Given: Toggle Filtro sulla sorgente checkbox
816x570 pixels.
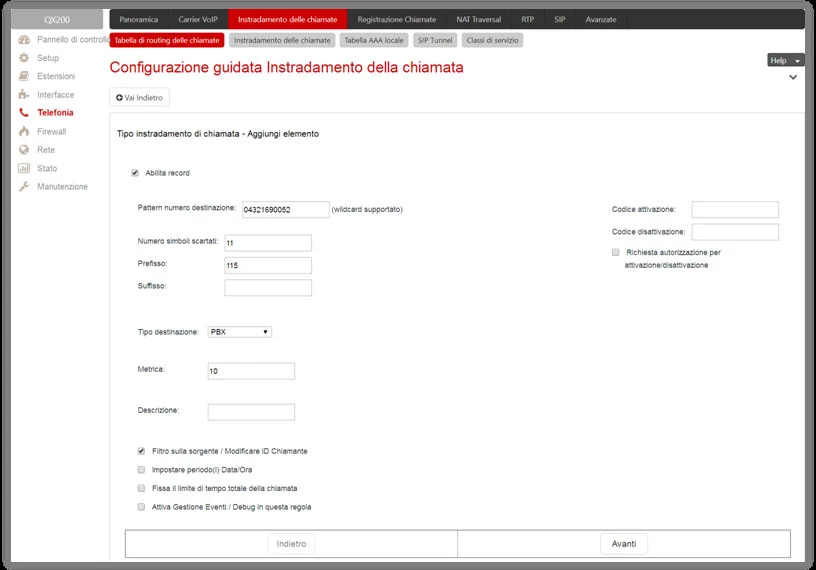Looking at the screenshot, I should 141,451.
